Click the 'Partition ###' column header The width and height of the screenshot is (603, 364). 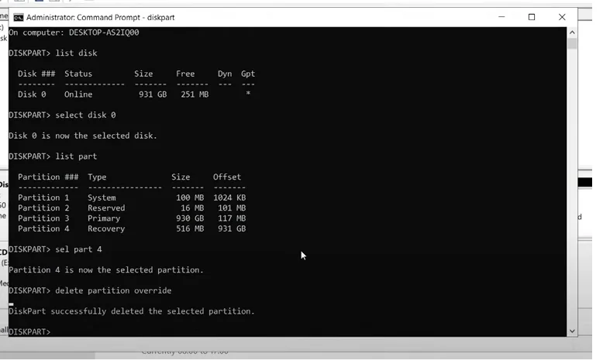[48, 177]
